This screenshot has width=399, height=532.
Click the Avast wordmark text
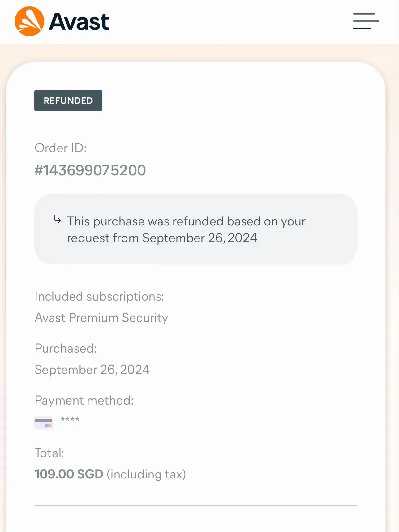pos(79,22)
